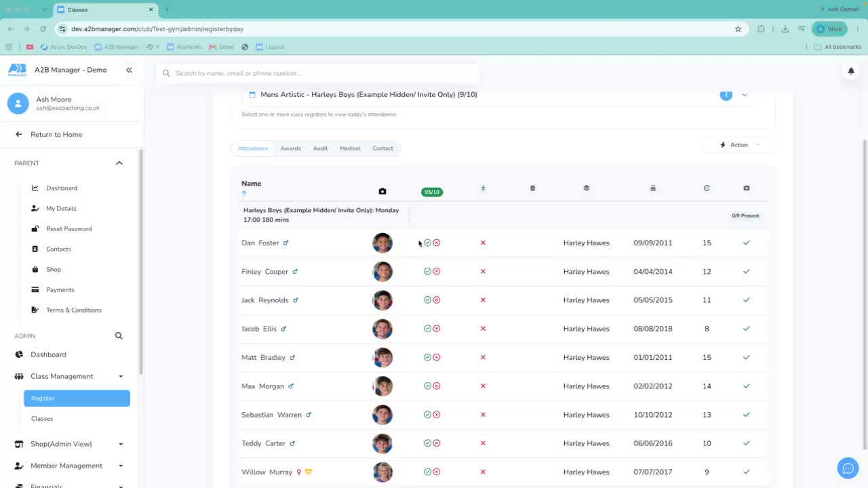Mark Dan Foster as absent

(x=437, y=243)
